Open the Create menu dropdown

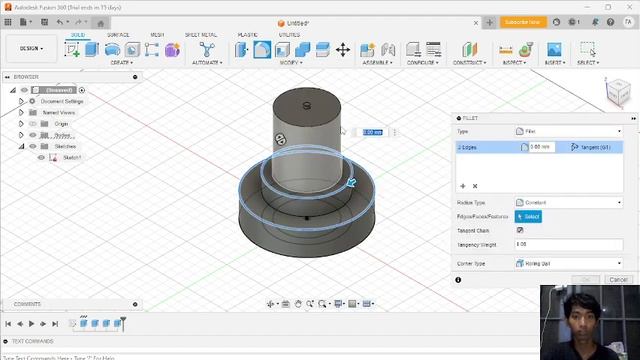coord(122,62)
